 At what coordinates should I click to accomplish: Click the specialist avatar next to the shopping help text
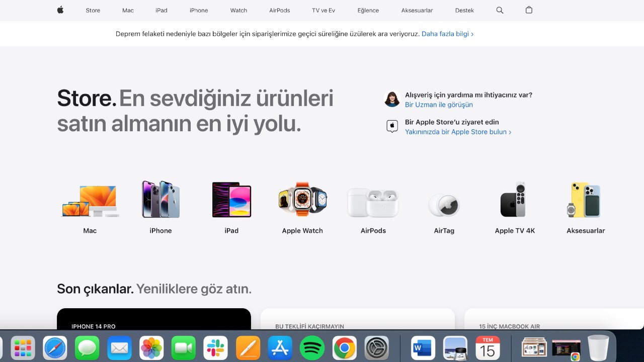pyautogui.click(x=392, y=99)
